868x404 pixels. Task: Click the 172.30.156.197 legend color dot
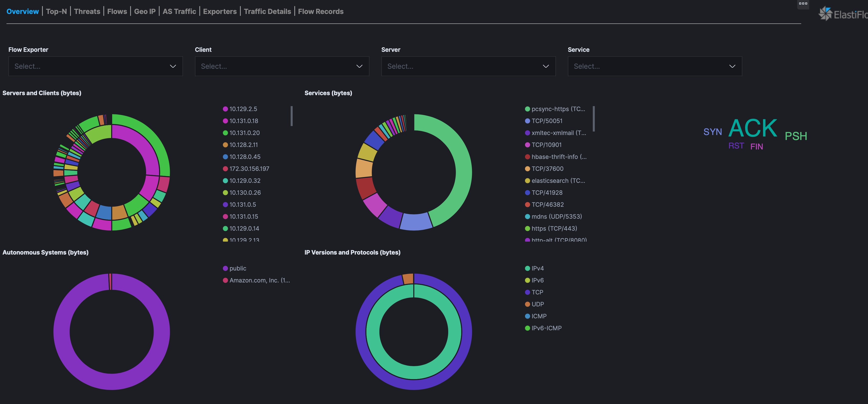point(225,169)
